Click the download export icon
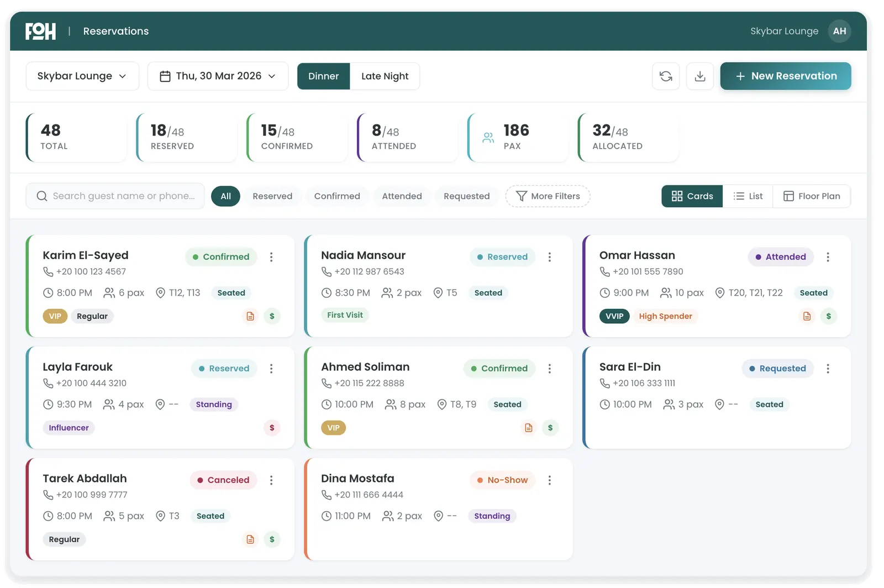The image size is (884, 588). pos(700,76)
